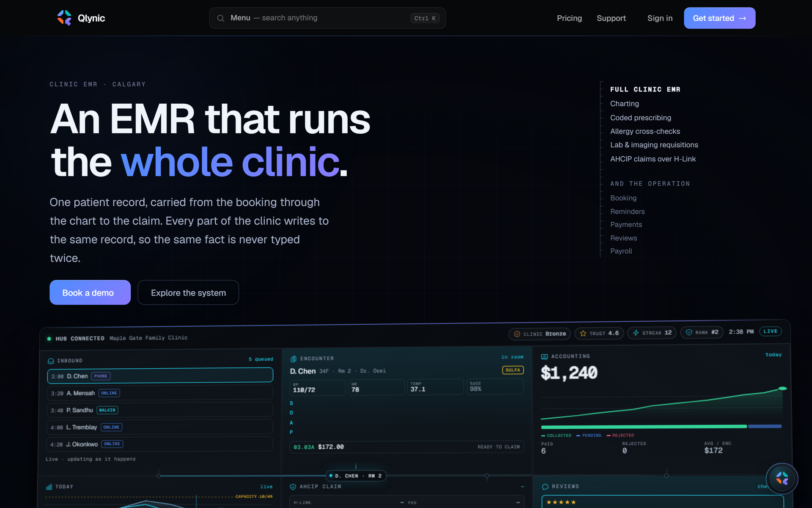
Task: Click Book a demo
Action: click(x=90, y=293)
